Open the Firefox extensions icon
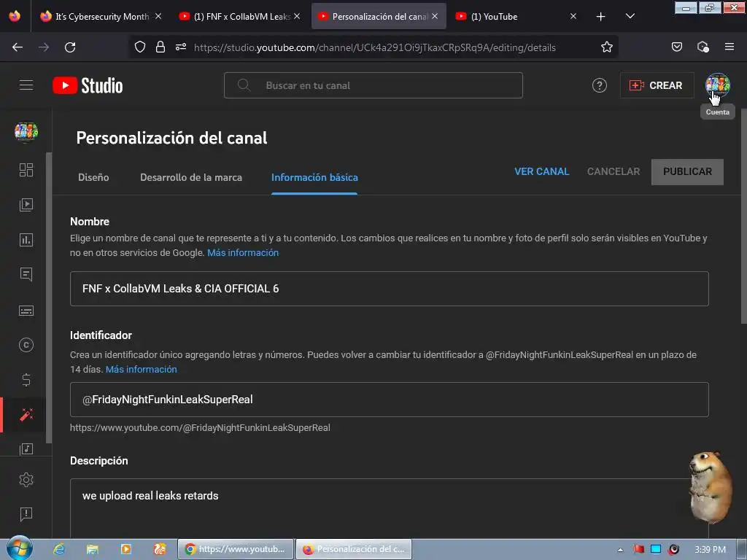Viewport: 747px width, 560px height. coord(703,47)
